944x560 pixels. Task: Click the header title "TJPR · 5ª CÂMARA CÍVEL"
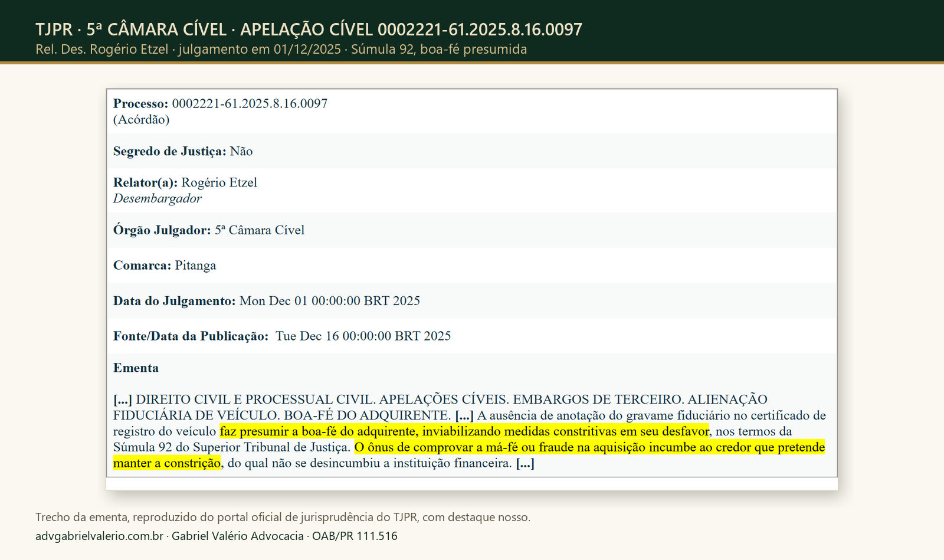[x=131, y=30]
